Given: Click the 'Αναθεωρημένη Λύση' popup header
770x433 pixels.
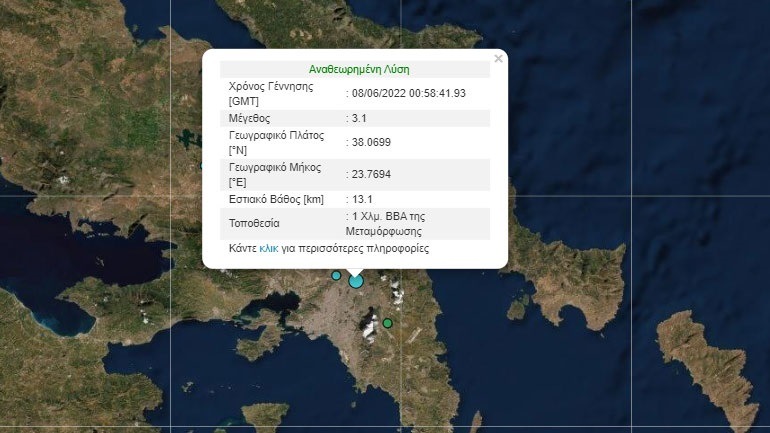Looking at the screenshot, I should [x=359, y=69].
